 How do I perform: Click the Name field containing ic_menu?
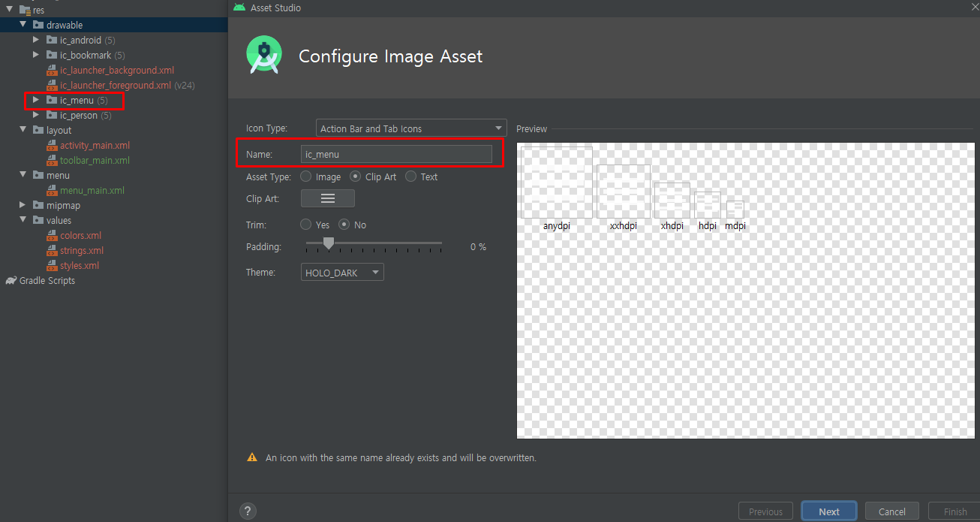396,154
